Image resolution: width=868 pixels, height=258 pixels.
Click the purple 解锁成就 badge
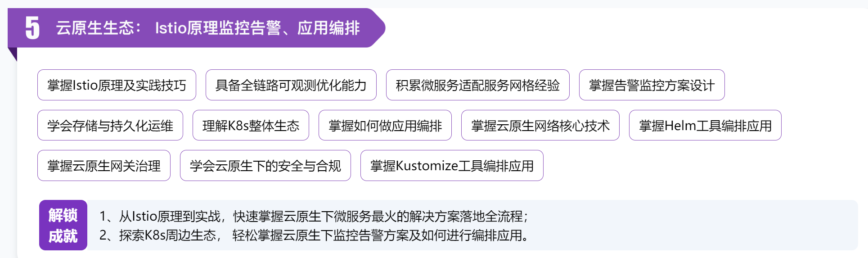(x=63, y=225)
